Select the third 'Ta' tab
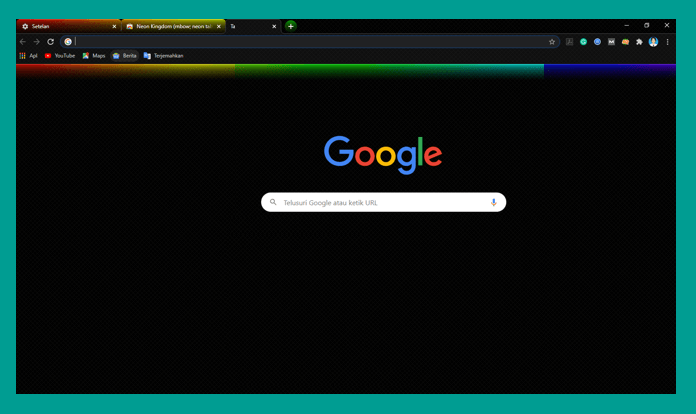 251,27
